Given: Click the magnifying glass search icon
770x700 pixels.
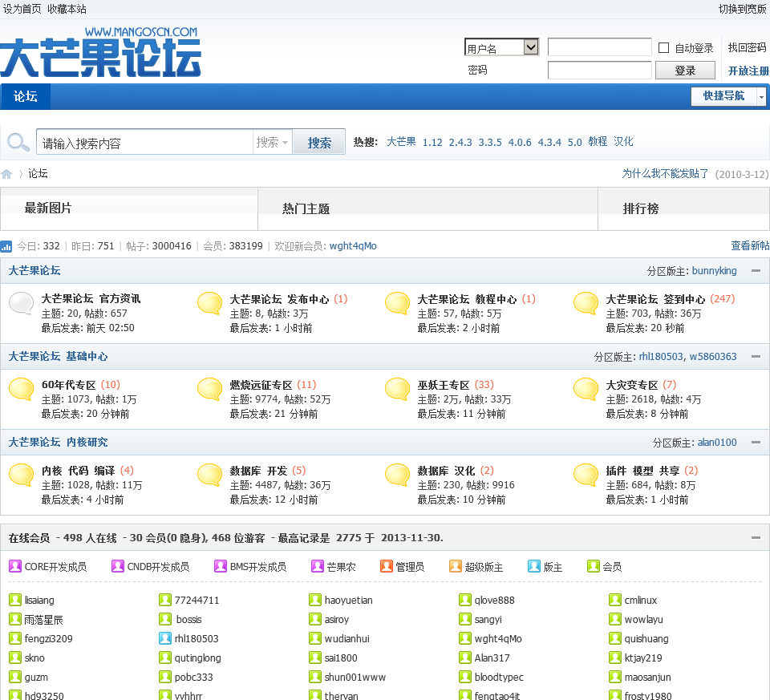Looking at the screenshot, I should pyautogui.click(x=18, y=143).
